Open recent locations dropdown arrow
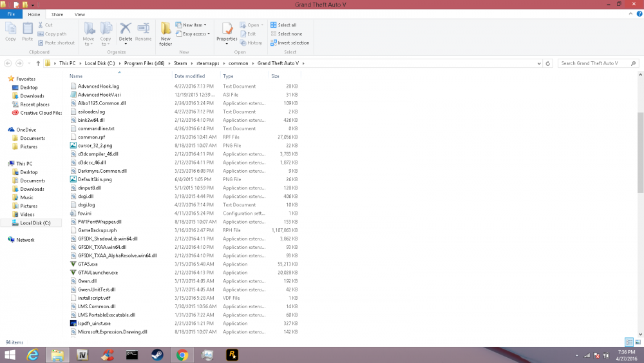Image resolution: width=644 pixels, height=363 pixels. 29,63
